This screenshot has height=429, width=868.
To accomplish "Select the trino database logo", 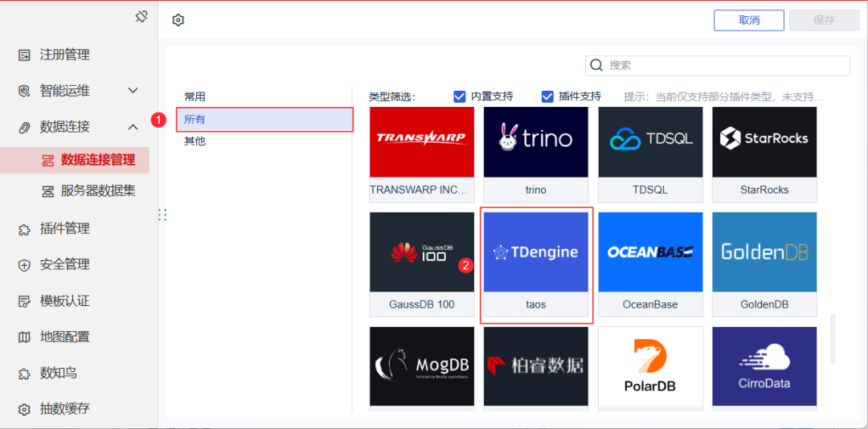I will pyautogui.click(x=536, y=142).
